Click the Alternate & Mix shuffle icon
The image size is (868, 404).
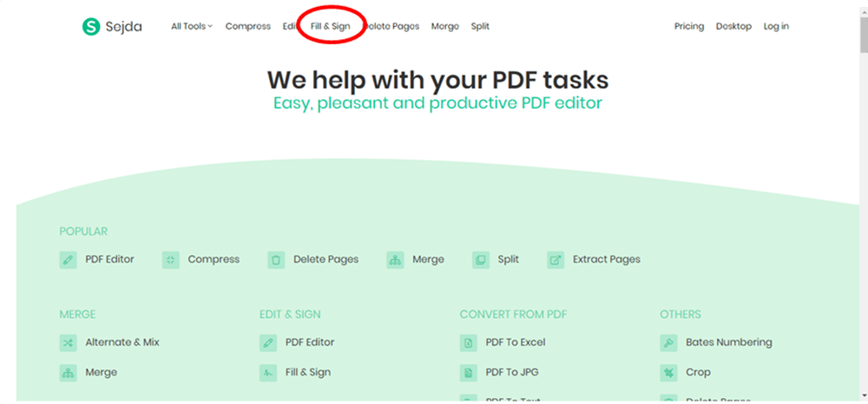tap(69, 342)
